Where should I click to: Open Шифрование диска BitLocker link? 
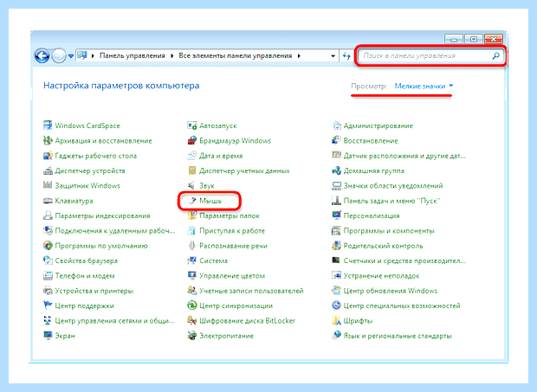tap(247, 321)
